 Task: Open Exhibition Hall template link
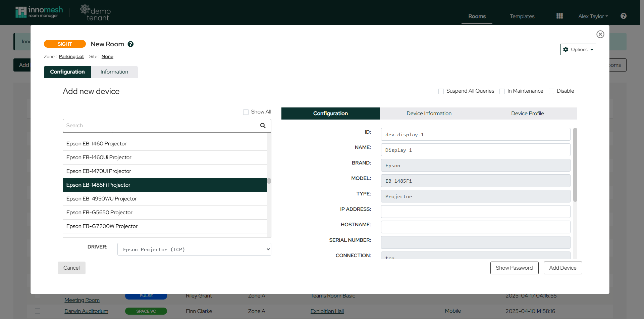point(327,311)
